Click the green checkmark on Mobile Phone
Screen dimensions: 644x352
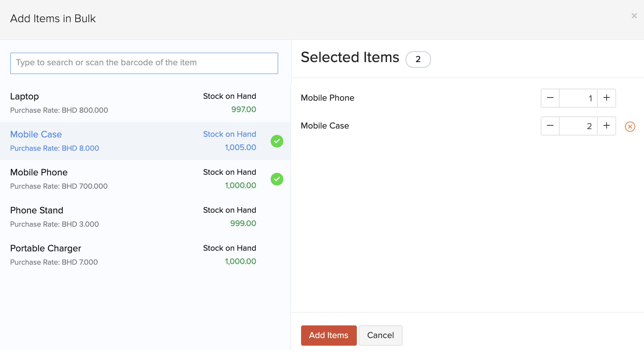[x=277, y=179]
